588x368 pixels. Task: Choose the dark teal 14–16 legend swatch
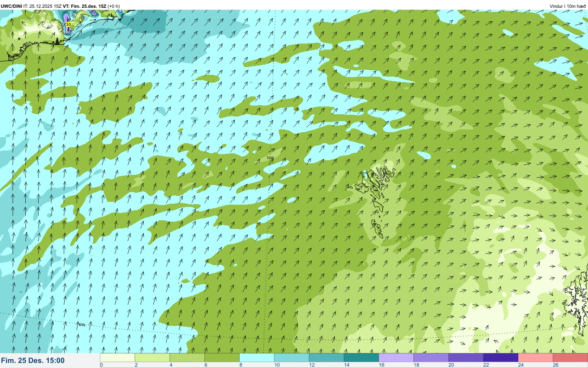(x=362, y=357)
